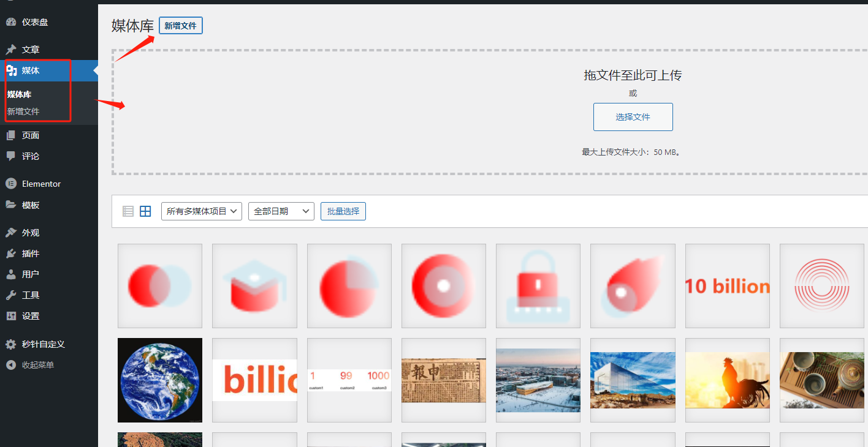Viewport: 868px width, 447px height.
Task: Open the 用户 menu item
Action: [49, 274]
